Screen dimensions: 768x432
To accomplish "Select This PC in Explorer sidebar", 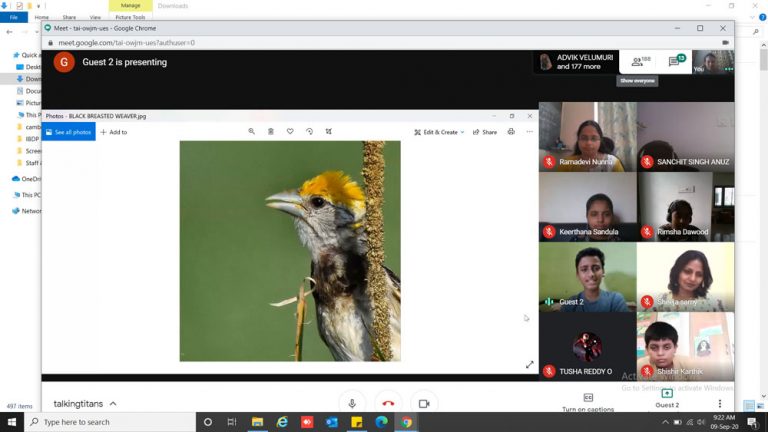I will pyautogui.click(x=27, y=195).
